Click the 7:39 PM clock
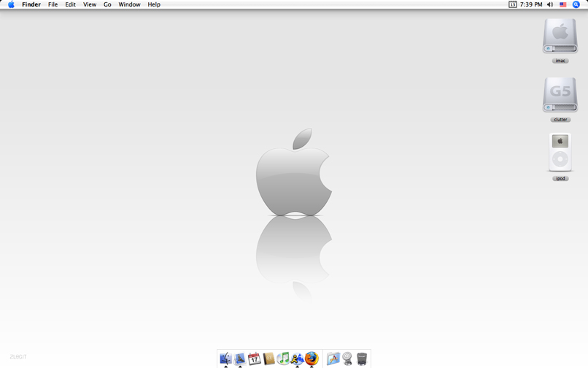 (x=531, y=4)
